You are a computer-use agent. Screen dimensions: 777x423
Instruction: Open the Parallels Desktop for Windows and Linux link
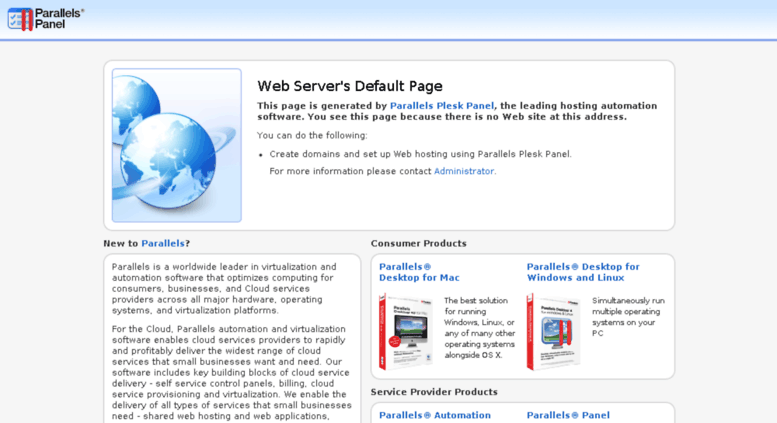[x=583, y=272]
